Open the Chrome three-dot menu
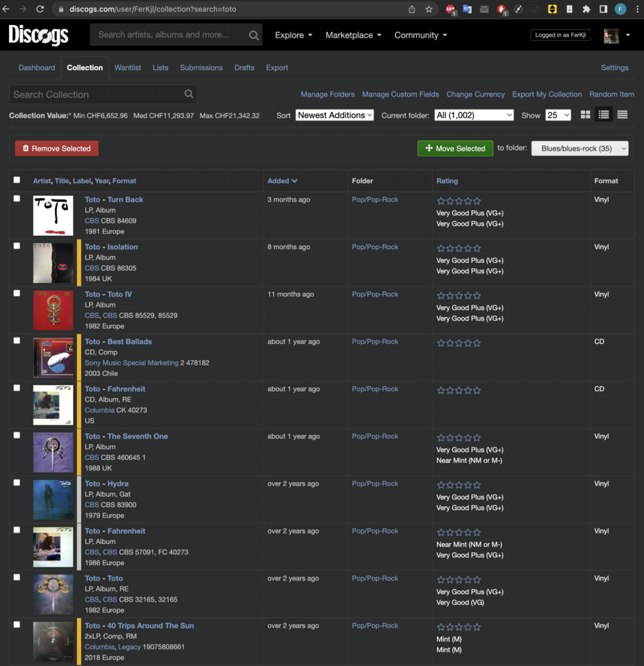This screenshot has height=666, width=644. (637, 9)
